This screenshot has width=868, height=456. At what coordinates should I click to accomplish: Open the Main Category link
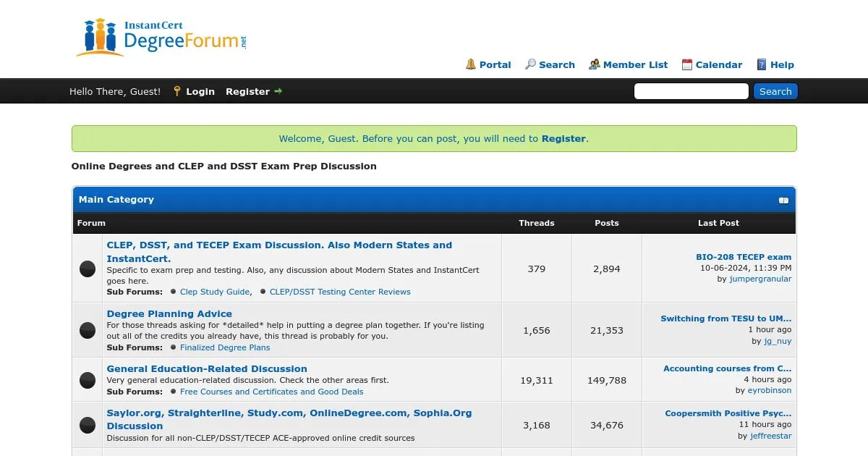pyautogui.click(x=116, y=200)
